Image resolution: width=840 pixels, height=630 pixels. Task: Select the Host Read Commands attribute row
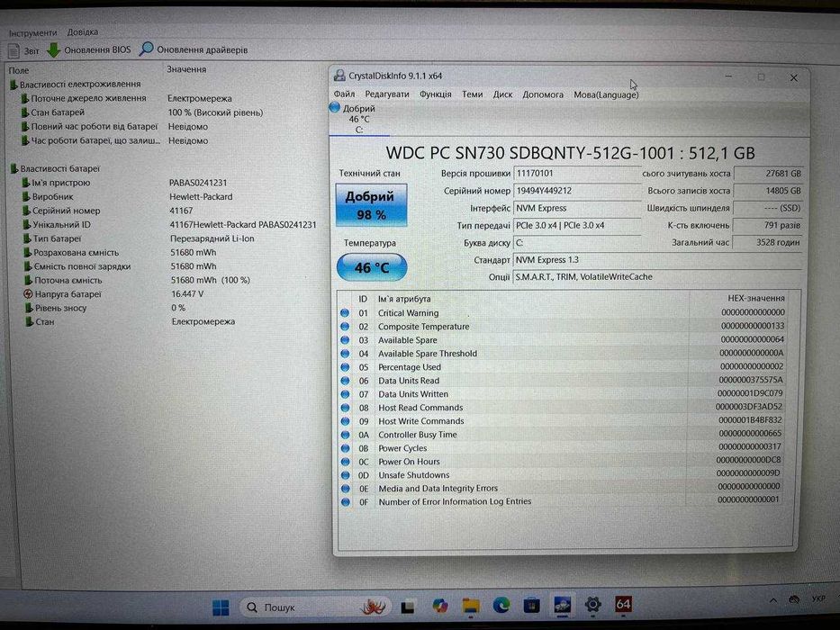(x=564, y=408)
